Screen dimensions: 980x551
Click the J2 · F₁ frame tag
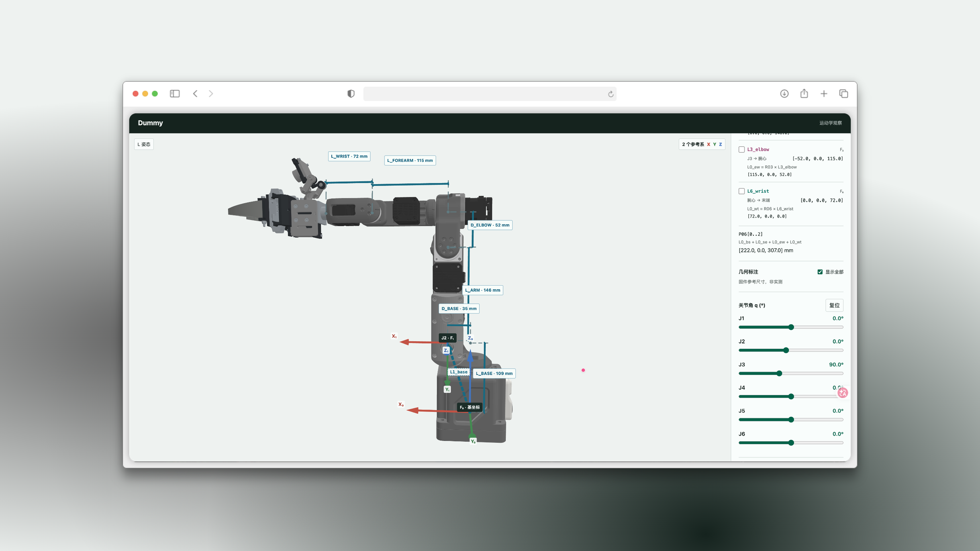coord(447,338)
